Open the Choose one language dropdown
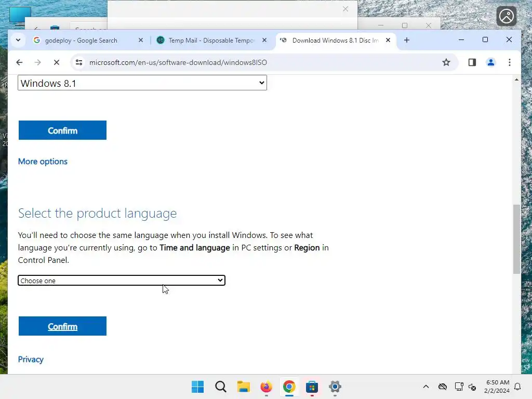532x399 pixels. [x=122, y=281]
